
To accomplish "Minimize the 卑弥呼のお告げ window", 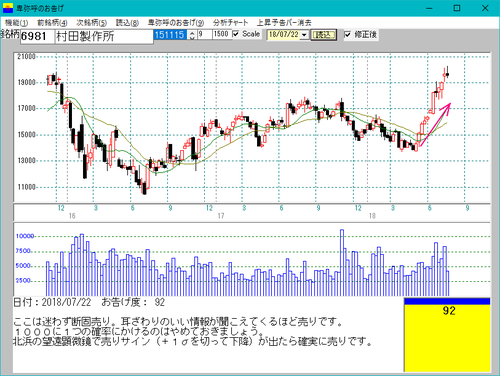I will pyautogui.click(x=429, y=8).
